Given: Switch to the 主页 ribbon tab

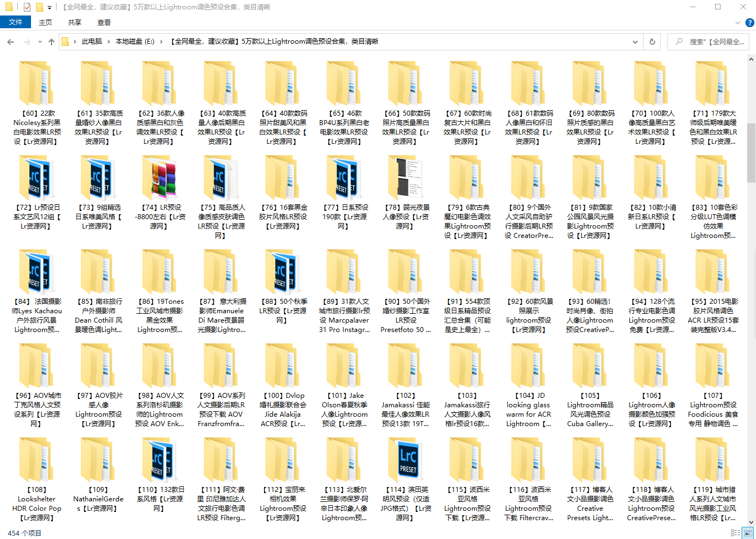Looking at the screenshot, I should pos(45,22).
